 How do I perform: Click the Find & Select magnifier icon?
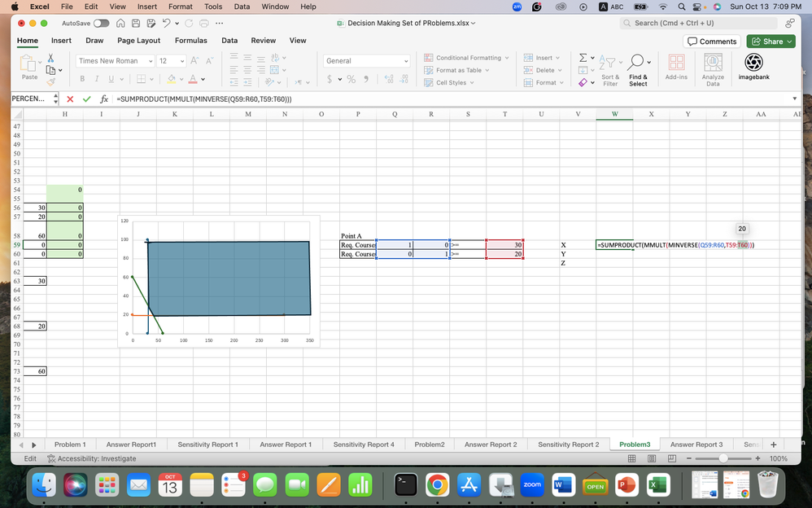[636, 60]
